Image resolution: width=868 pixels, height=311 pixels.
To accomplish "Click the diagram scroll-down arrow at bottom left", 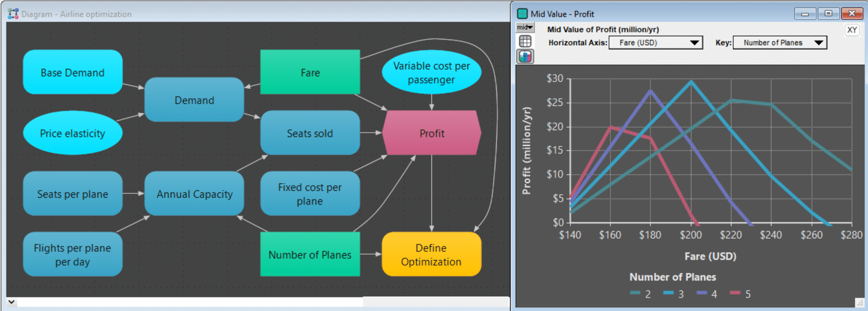I will pyautogui.click(x=11, y=302).
